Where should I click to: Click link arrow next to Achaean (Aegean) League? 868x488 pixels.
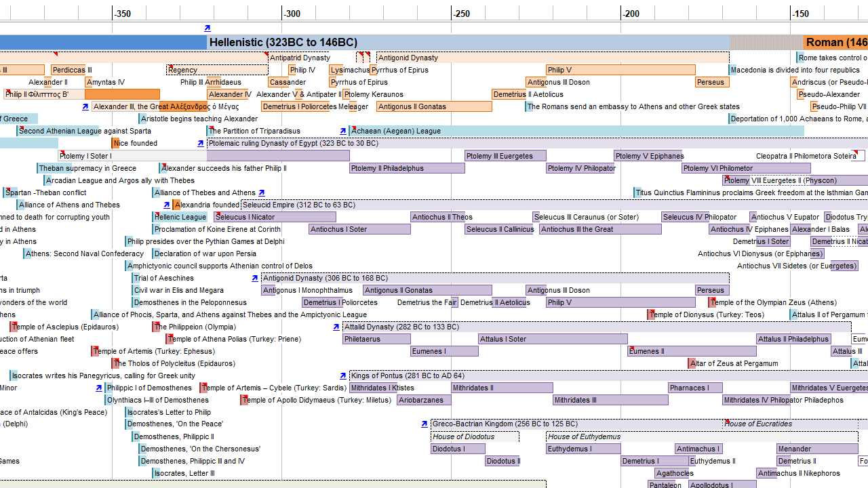coord(343,131)
